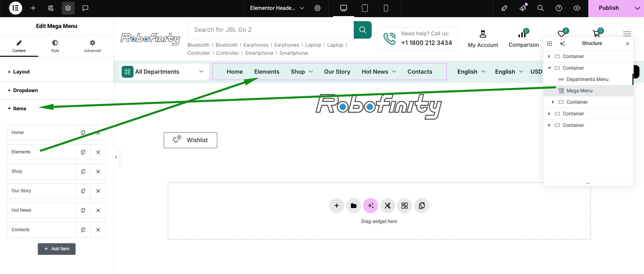Image resolution: width=644 pixels, height=274 pixels.
Task: Collapse the second expanded Container in the Structure panel
Action: 550,68
